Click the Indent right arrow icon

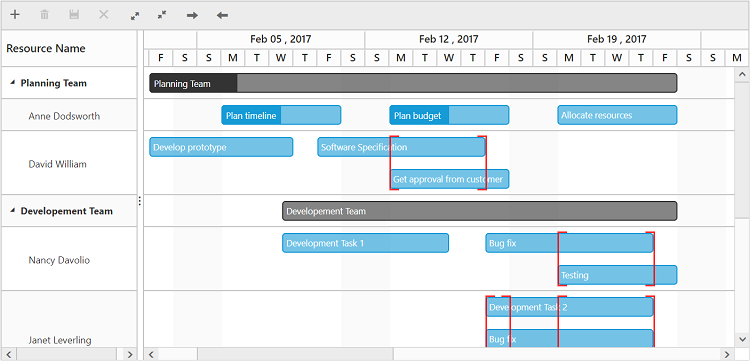coord(192,15)
